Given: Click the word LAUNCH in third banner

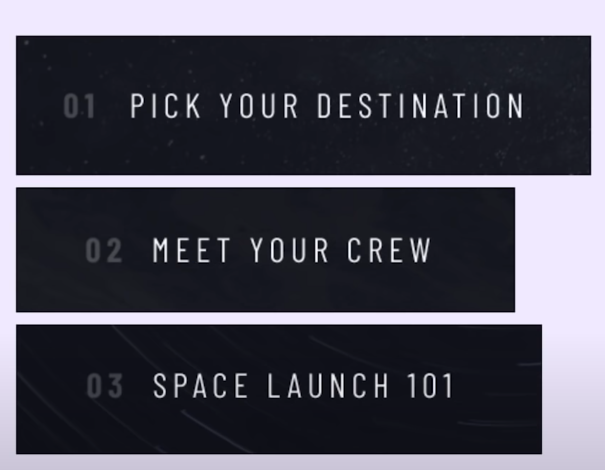Looking at the screenshot, I should 328,385.
